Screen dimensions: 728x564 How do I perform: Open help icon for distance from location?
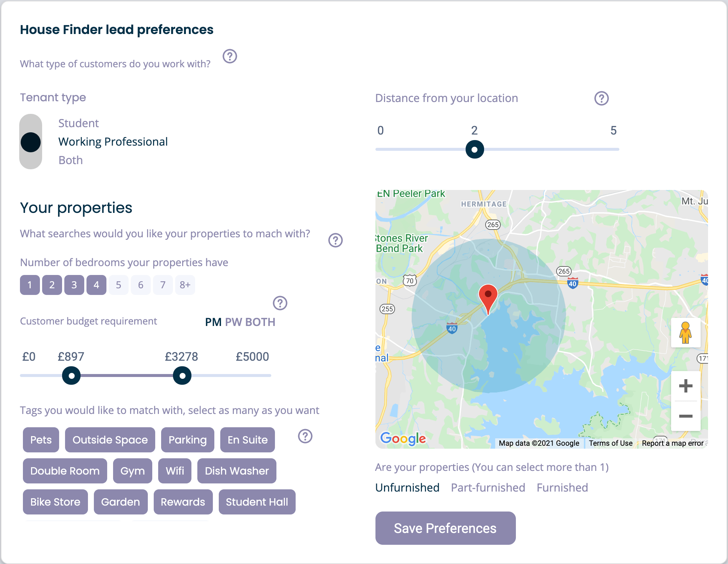601,98
